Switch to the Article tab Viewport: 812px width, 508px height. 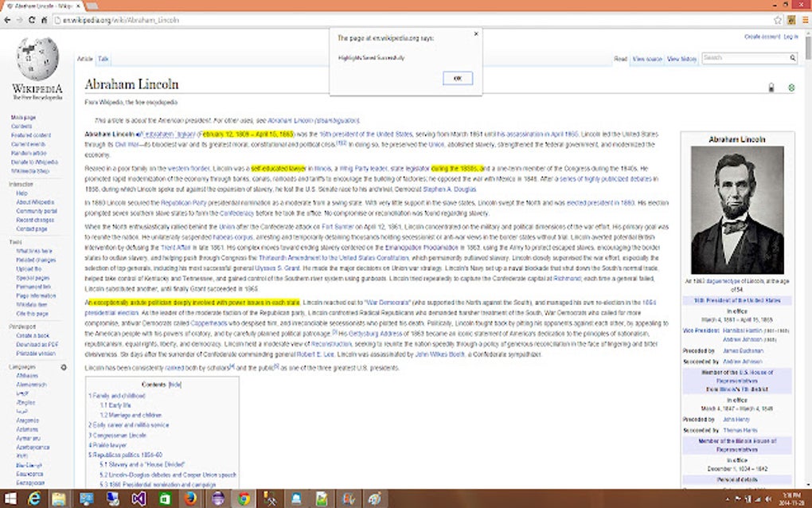85,59
